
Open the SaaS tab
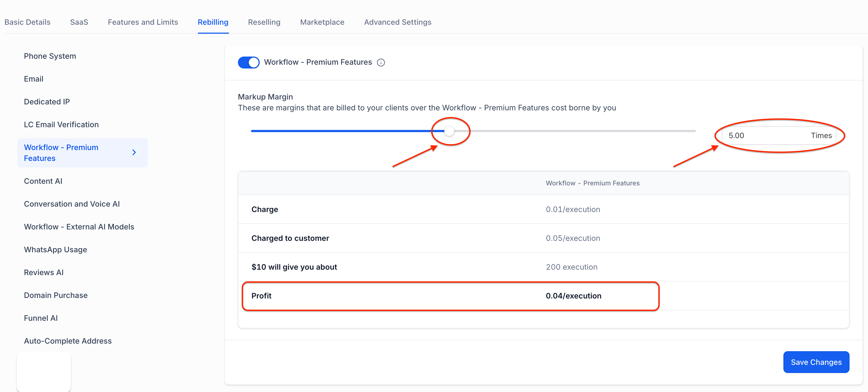(x=79, y=22)
